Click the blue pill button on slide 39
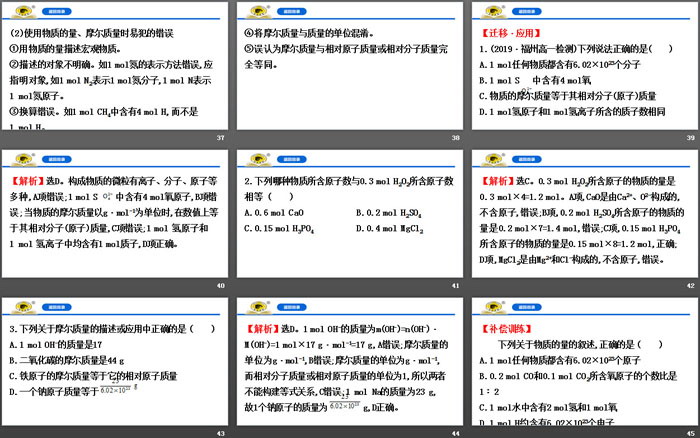This screenshot has height=438, width=700. point(527,12)
